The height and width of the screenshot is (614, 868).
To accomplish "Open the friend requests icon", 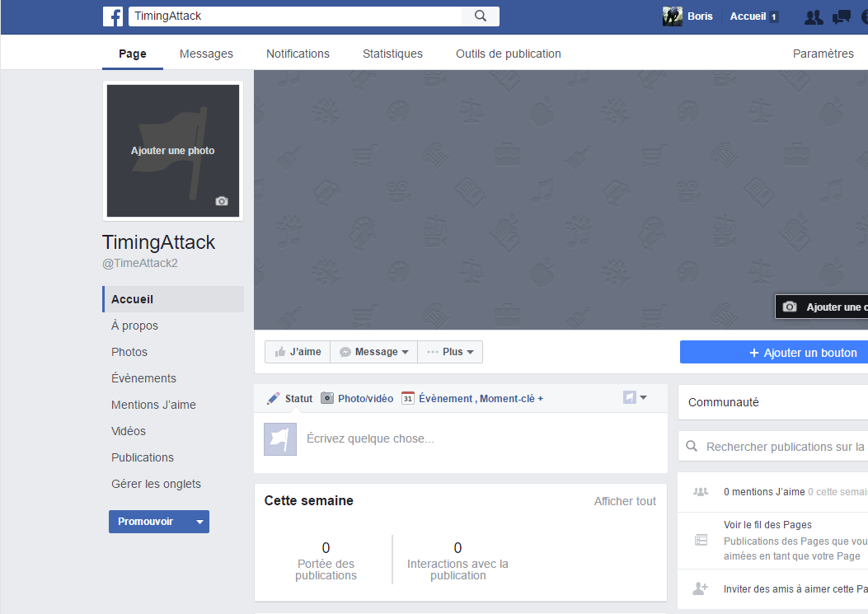I will [814, 17].
